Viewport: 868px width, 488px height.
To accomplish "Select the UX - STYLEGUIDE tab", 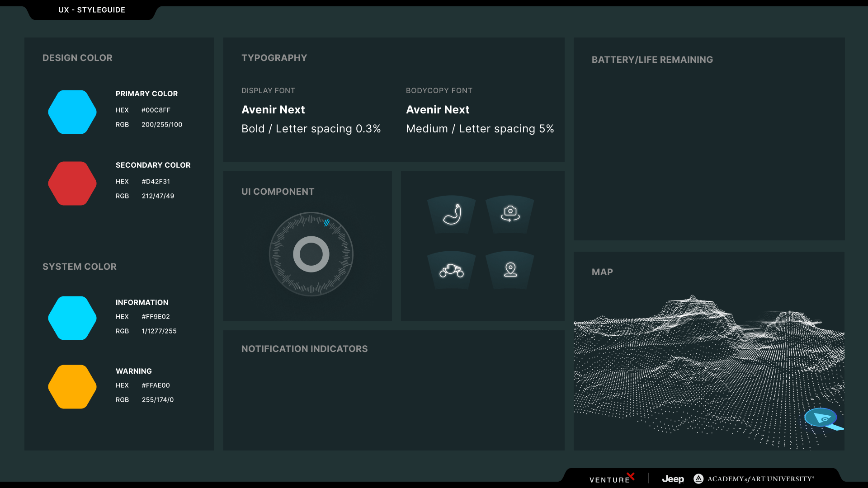I will pyautogui.click(x=92, y=10).
